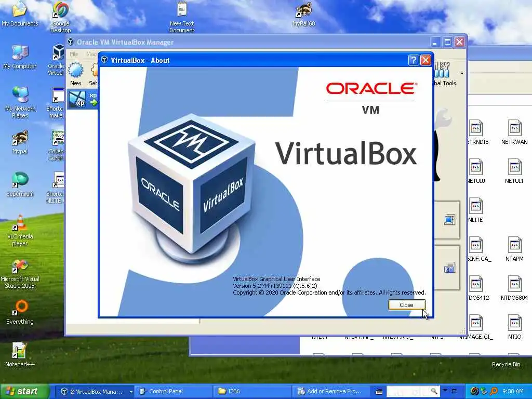Click the taskbar desktop search field
Image resolution: width=532 pixels, height=399 pixels.
[x=408, y=392]
